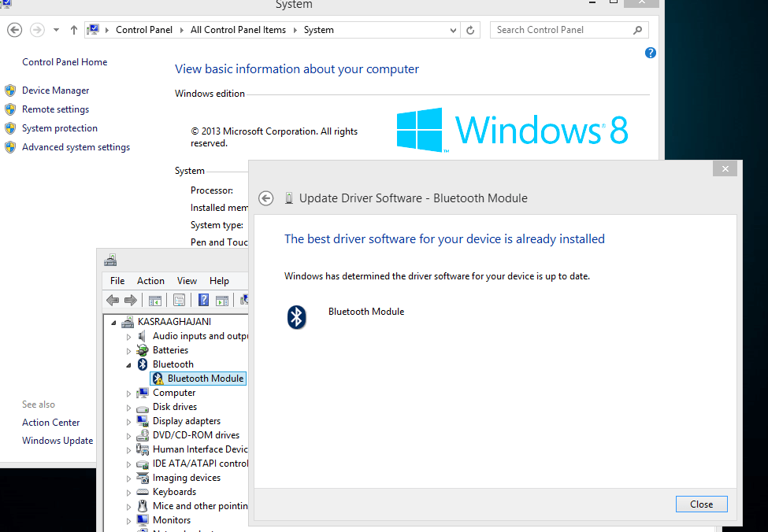Open the address bar dropdown arrow

[452, 29]
